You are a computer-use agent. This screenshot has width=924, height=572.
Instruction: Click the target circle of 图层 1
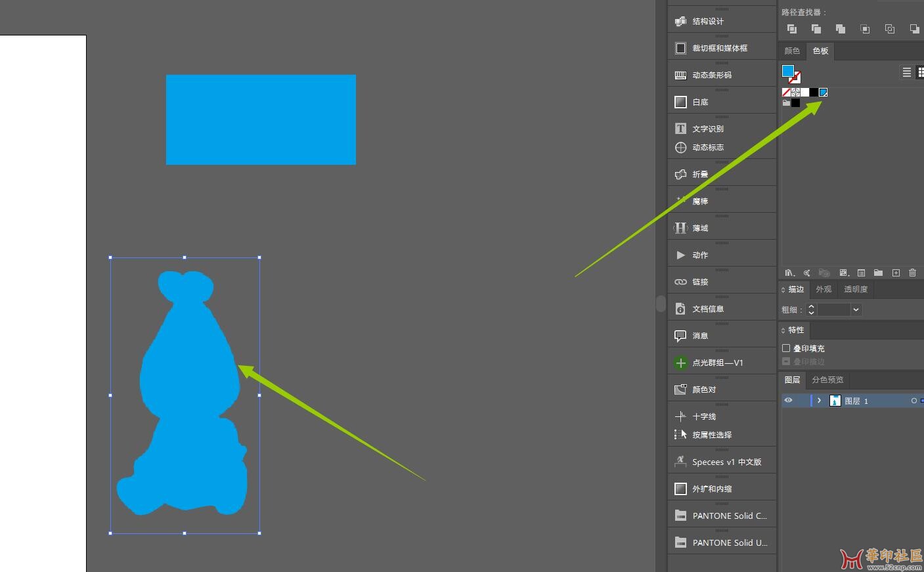pos(913,401)
